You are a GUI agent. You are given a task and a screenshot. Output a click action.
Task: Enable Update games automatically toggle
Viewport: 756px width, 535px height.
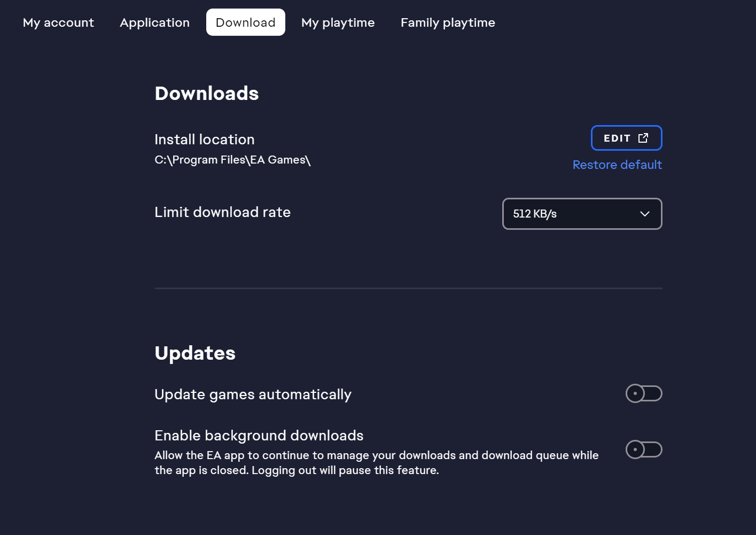point(644,393)
